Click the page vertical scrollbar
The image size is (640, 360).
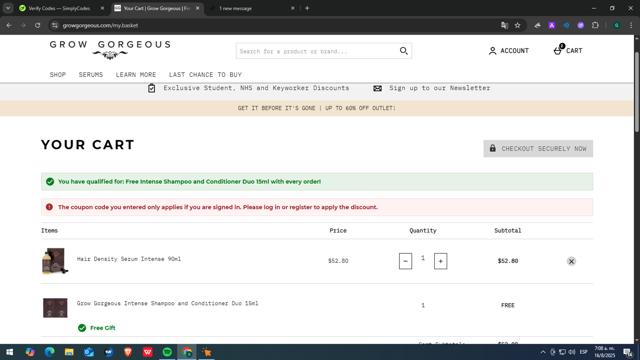[x=636, y=92]
